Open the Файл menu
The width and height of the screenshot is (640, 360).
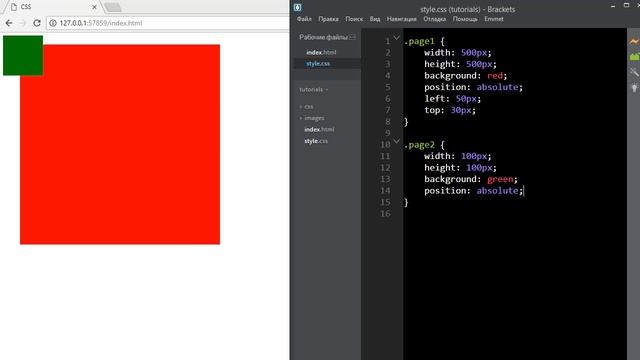pyautogui.click(x=304, y=19)
